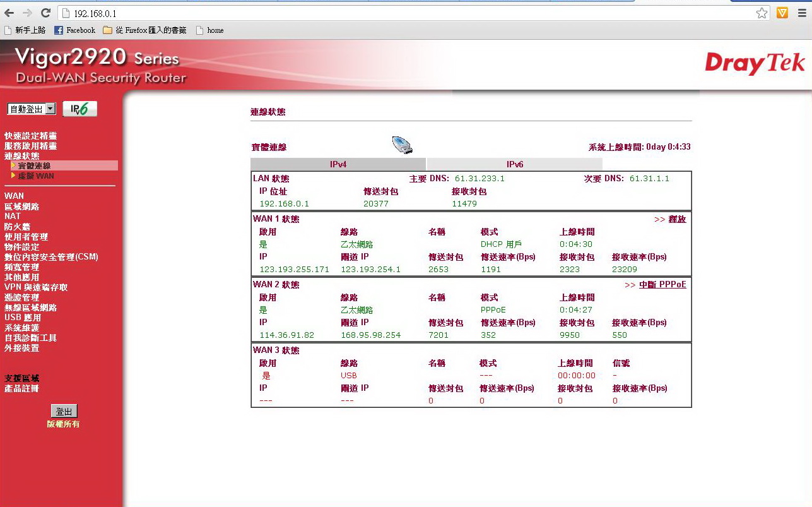This screenshot has width=812, height=507.
Task: Click WAN 1 gateway 123.193.254.1
Action: 370,270
